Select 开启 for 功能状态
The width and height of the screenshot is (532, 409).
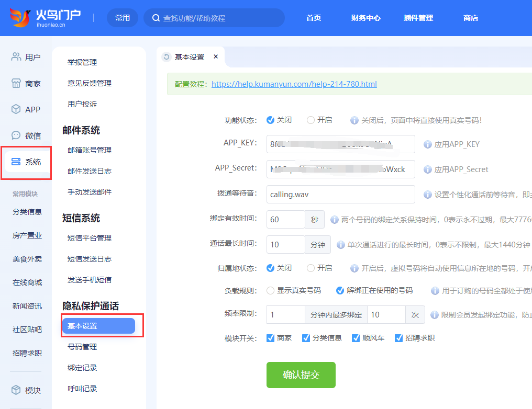tap(311, 120)
